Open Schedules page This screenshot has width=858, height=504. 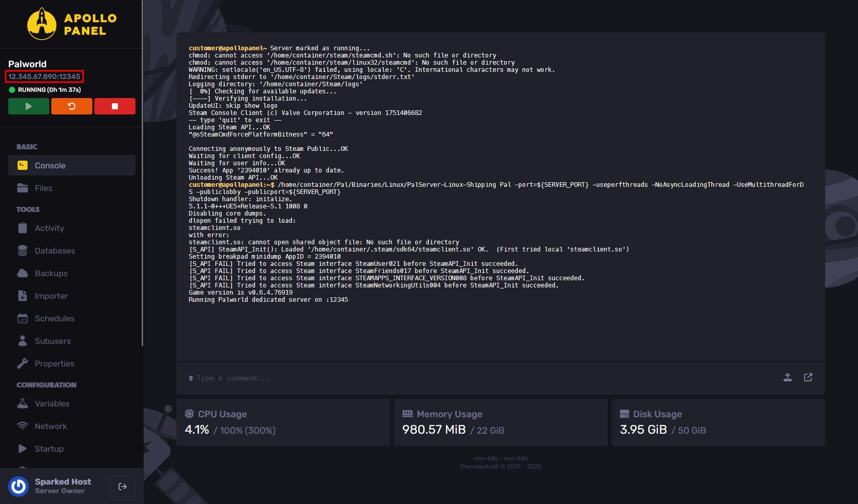72,318
